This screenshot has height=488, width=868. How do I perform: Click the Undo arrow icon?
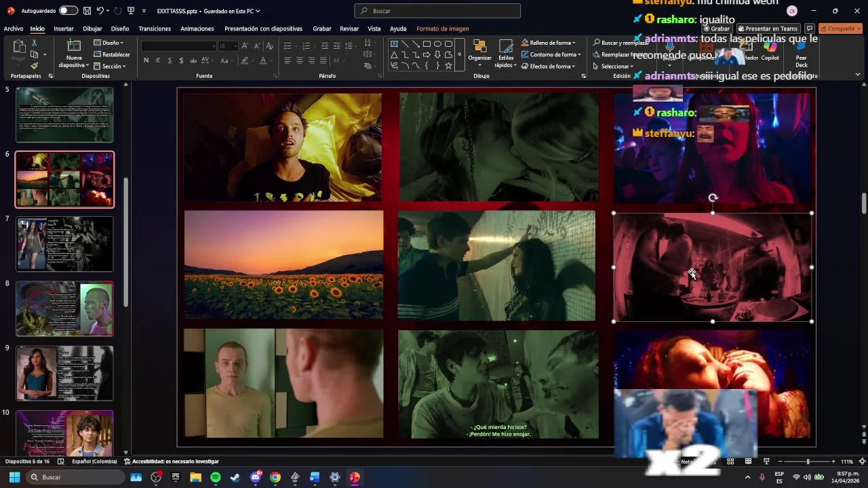coord(100,11)
